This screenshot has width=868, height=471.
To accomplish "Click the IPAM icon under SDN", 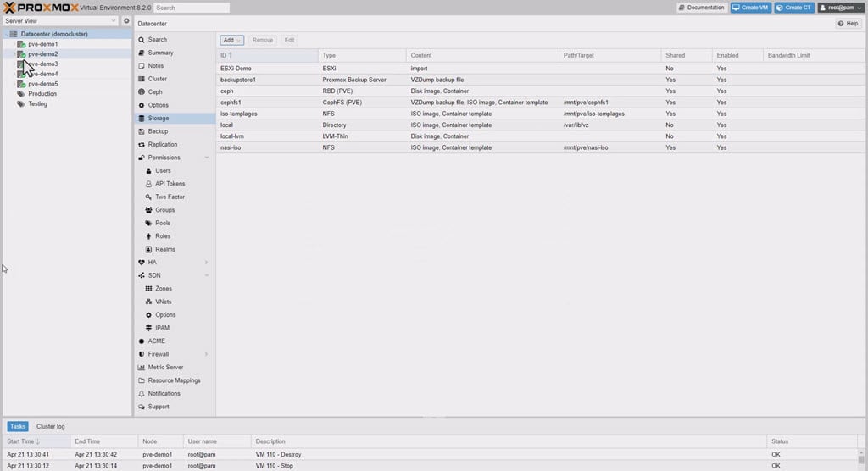I will tap(148, 328).
